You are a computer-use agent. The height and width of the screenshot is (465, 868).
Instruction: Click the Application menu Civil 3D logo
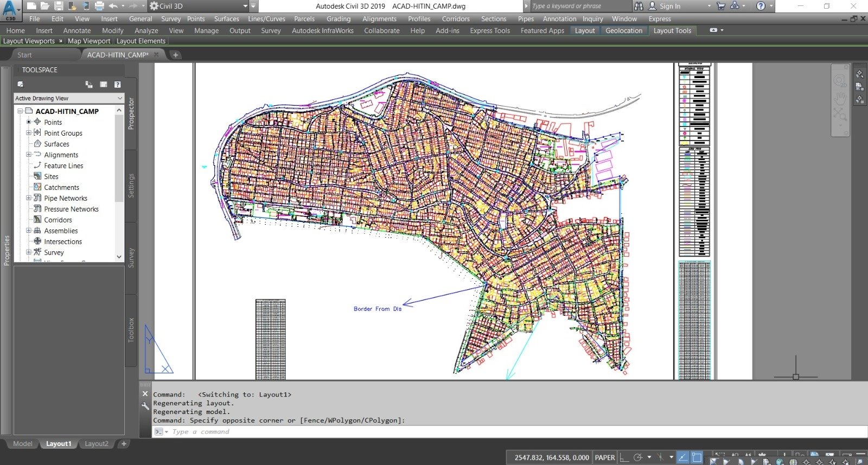tap(10, 10)
